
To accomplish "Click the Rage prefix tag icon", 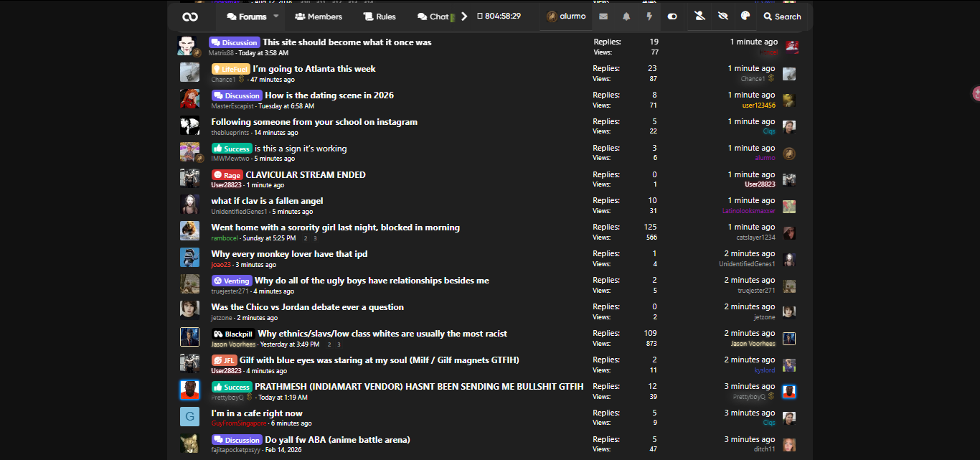I will click(218, 175).
